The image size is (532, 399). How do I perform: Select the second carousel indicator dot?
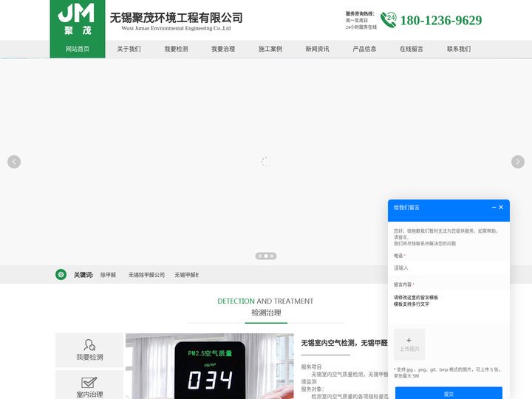pos(266,256)
